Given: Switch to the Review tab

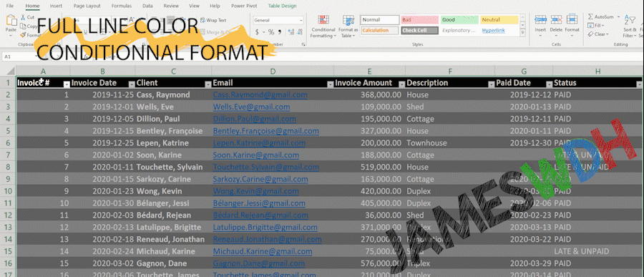Looking at the screenshot, I should click(171, 6).
